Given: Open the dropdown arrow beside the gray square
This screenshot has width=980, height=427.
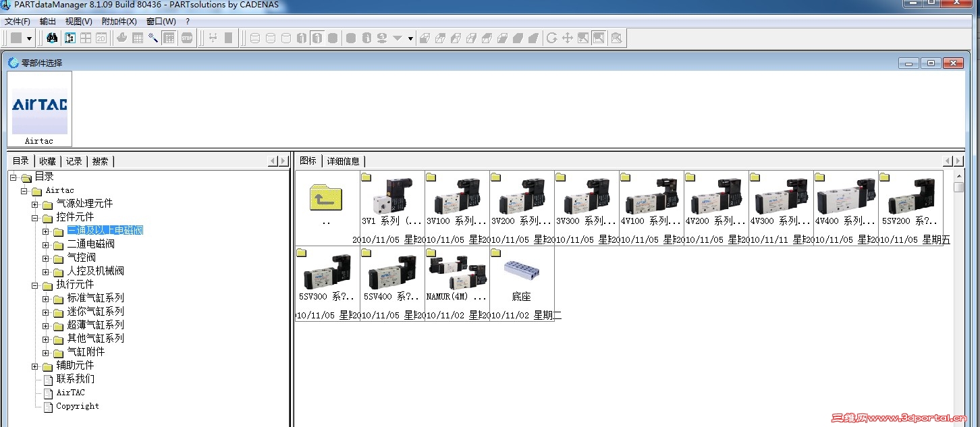Looking at the screenshot, I should tap(29, 38).
